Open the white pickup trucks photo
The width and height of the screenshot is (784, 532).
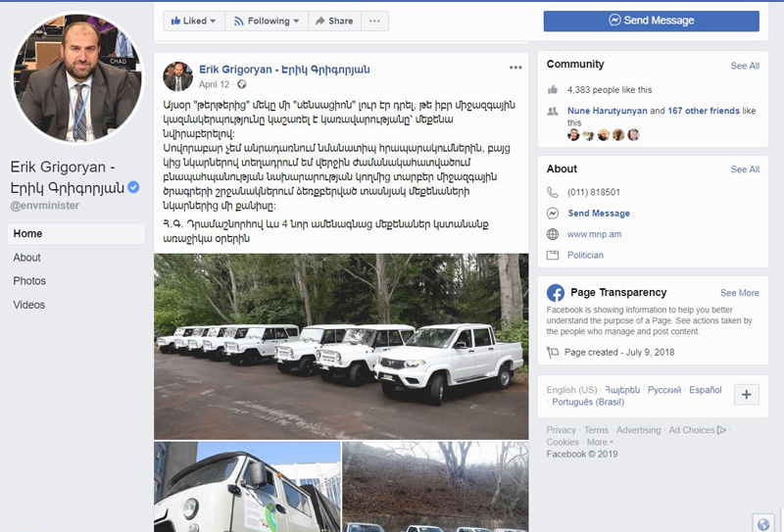click(x=341, y=347)
